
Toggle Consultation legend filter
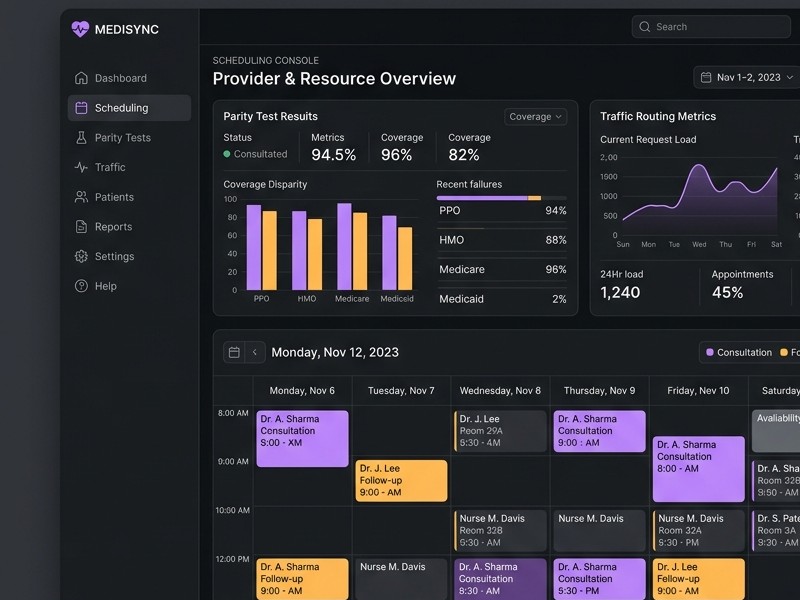[x=739, y=353]
